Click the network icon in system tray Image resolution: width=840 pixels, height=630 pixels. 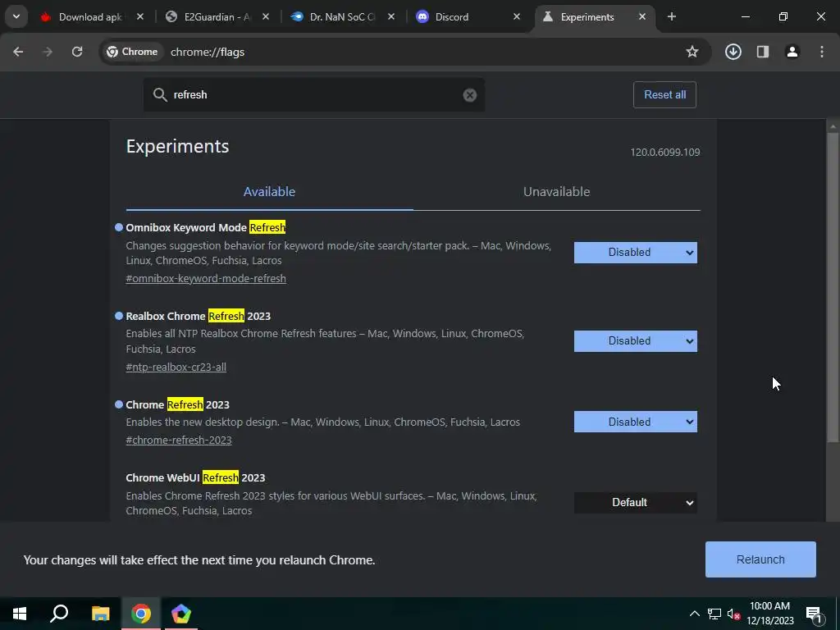click(x=714, y=614)
